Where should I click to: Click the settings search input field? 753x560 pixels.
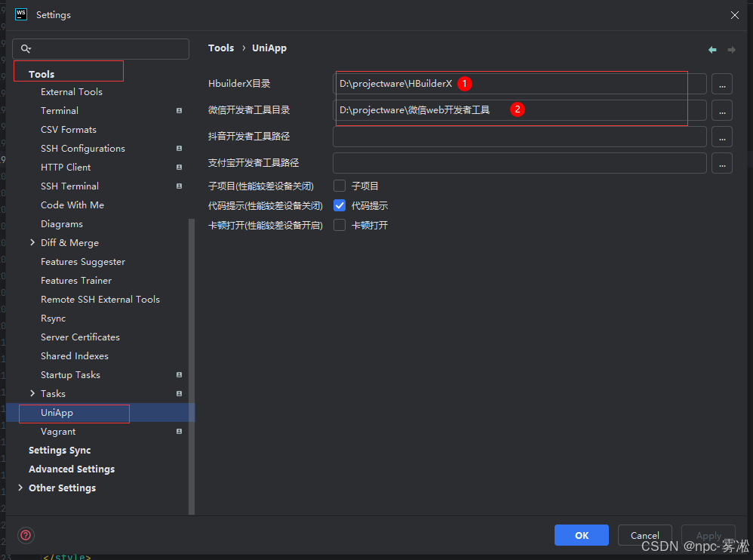[101, 49]
